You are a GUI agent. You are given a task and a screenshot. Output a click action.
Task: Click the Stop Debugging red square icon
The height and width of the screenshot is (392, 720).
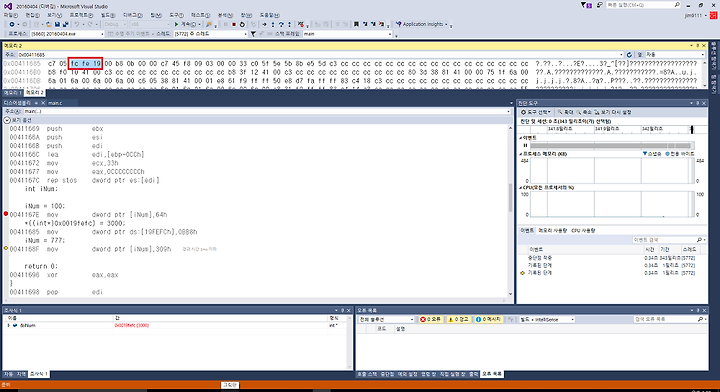[x=234, y=24]
